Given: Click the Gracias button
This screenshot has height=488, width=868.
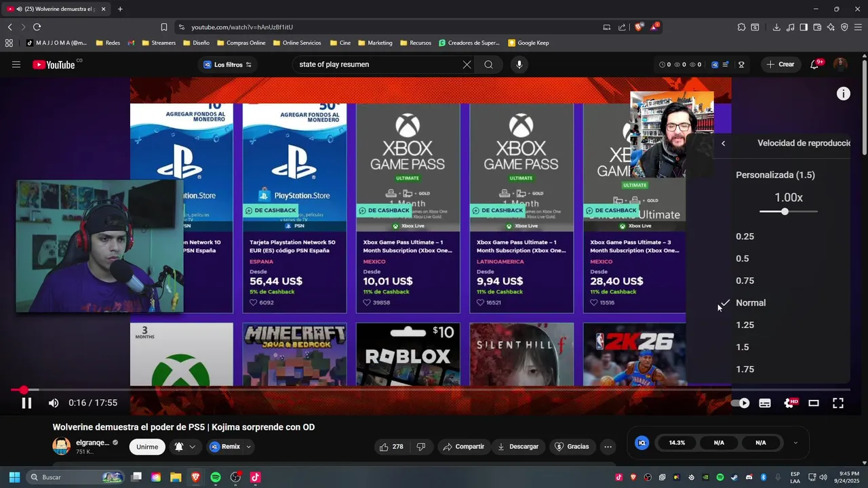Looking at the screenshot, I should pyautogui.click(x=572, y=447).
